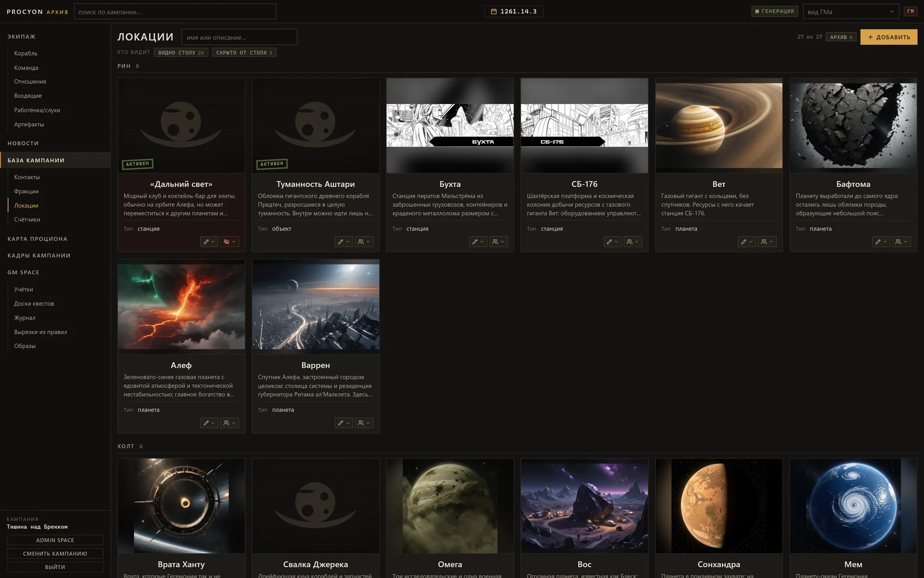The width and height of the screenshot is (924, 578).
Task: Toggle the ВИДНО СТОЛУ filter chip
Action: click(x=181, y=53)
